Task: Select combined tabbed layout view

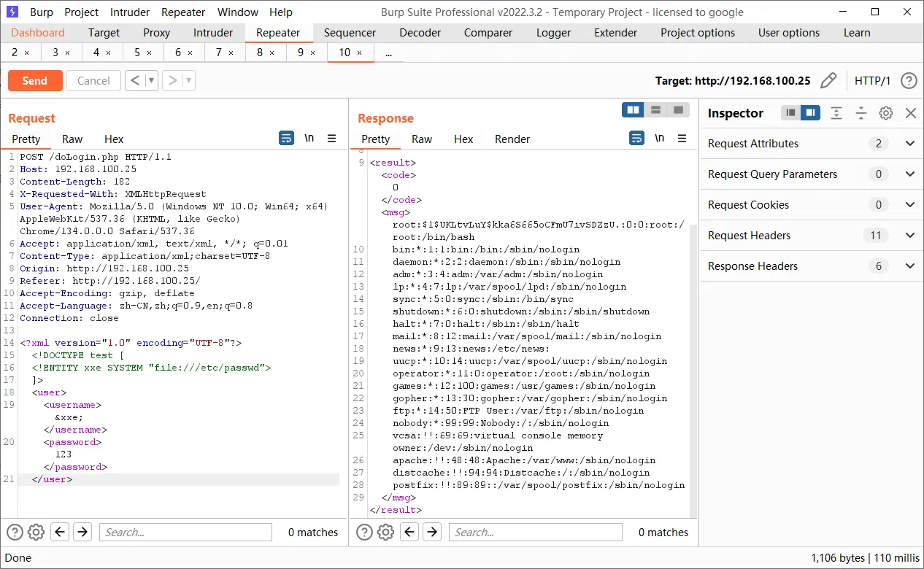Action: click(x=678, y=109)
